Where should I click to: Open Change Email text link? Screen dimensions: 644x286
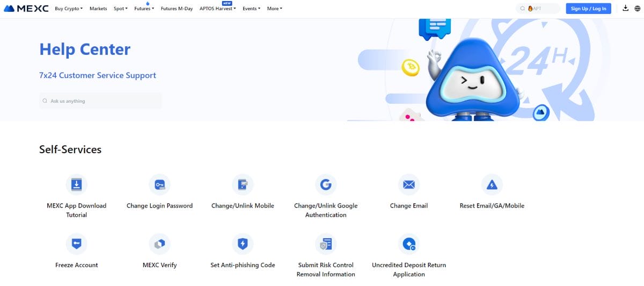(409, 206)
